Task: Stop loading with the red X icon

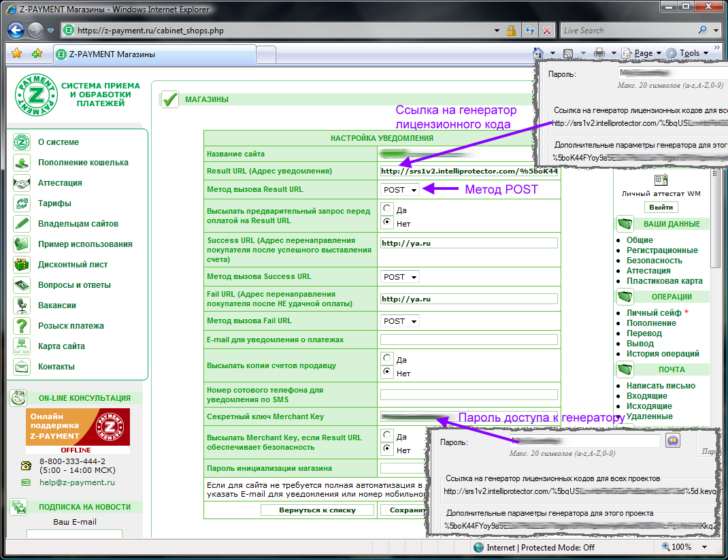Action: 547,31
